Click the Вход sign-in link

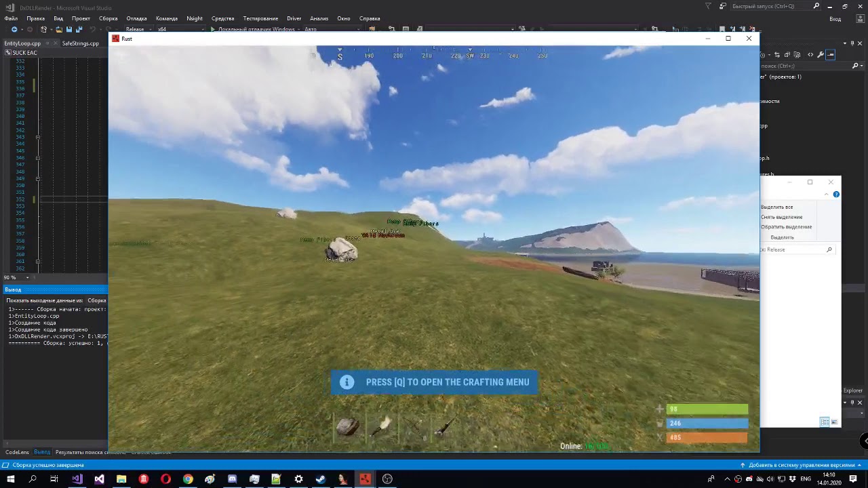[835, 19]
